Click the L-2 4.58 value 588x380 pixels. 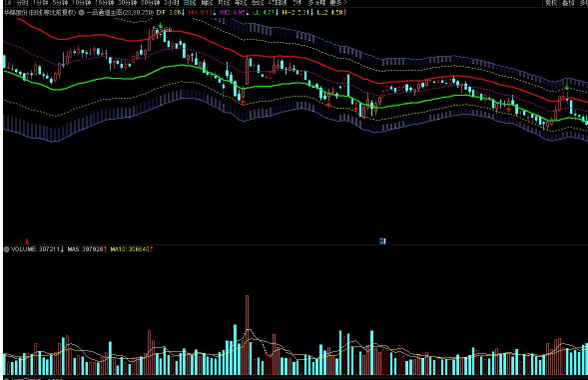pos(331,12)
